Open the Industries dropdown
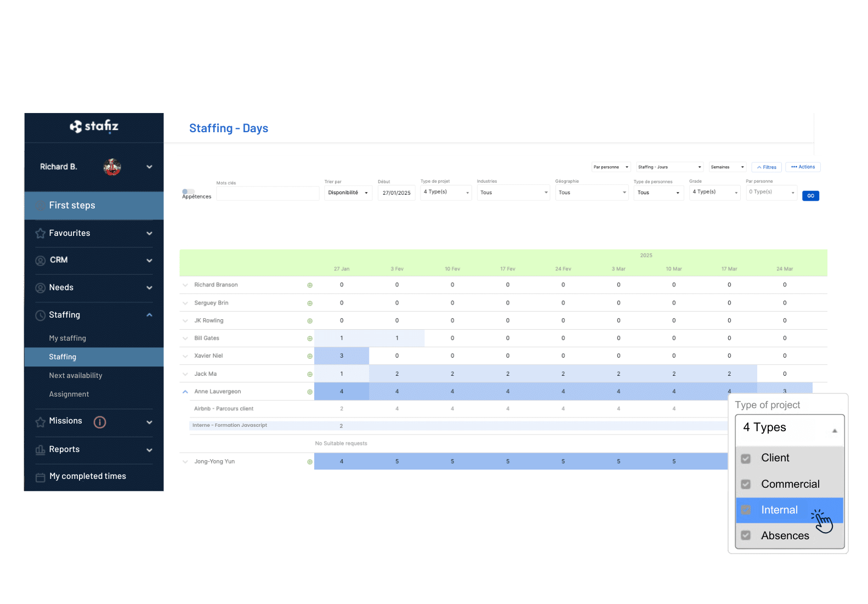Image resolution: width=868 pixels, height=604 pixels. tap(513, 193)
